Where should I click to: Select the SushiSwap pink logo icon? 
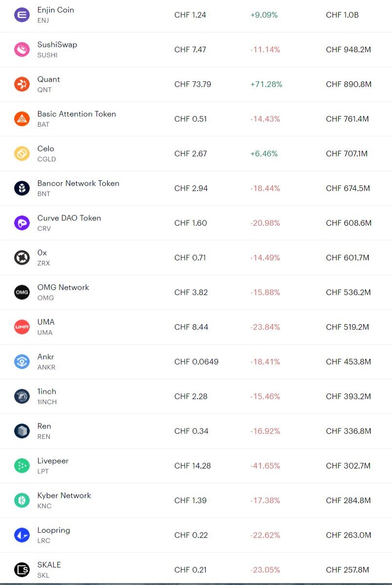[x=22, y=49]
